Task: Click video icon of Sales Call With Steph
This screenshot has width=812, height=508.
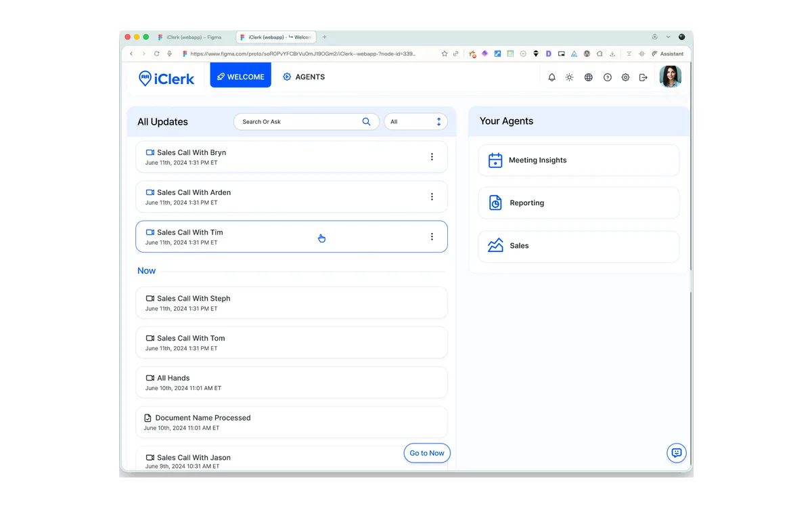Action: [150, 299]
